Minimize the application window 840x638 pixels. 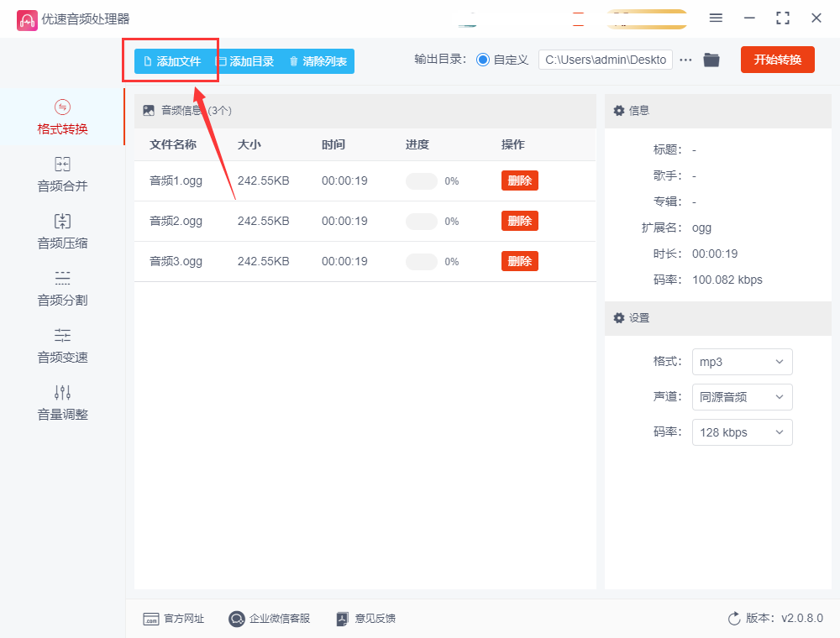[x=749, y=18]
